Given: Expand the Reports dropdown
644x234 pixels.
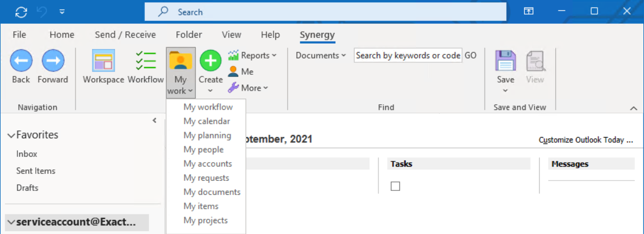Looking at the screenshot, I should 252,55.
